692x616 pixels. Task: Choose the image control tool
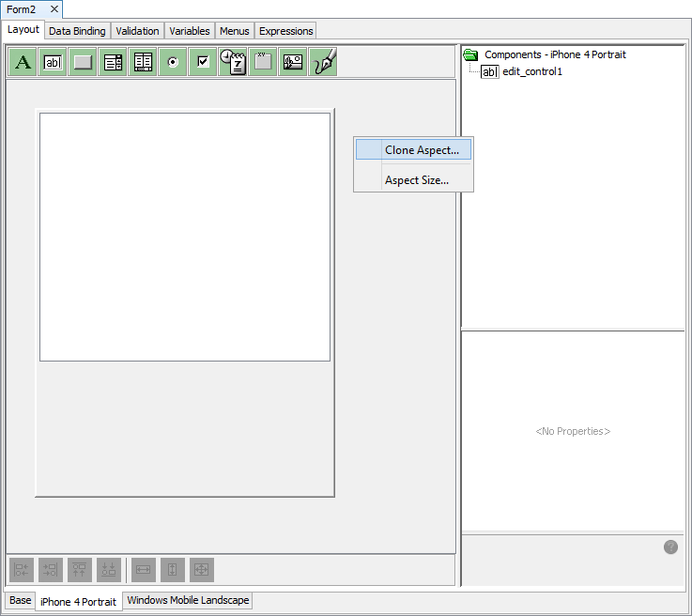coord(293,63)
